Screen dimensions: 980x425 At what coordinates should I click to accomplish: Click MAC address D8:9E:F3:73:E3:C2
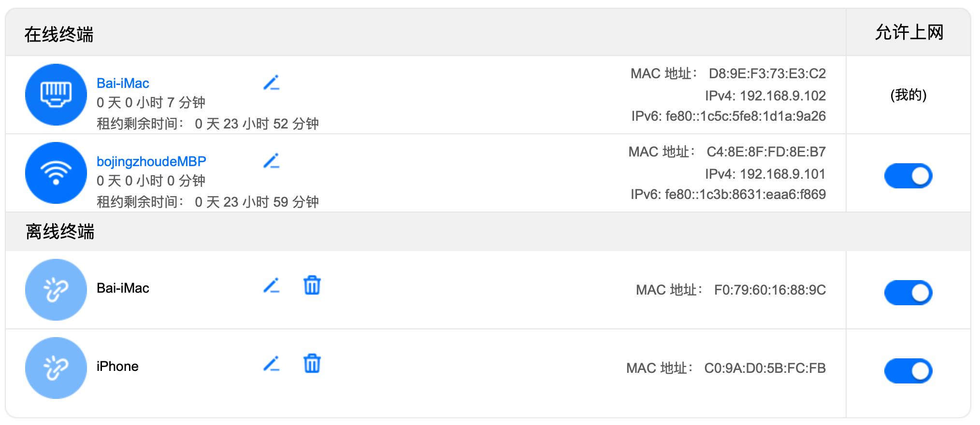tap(767, 73)
